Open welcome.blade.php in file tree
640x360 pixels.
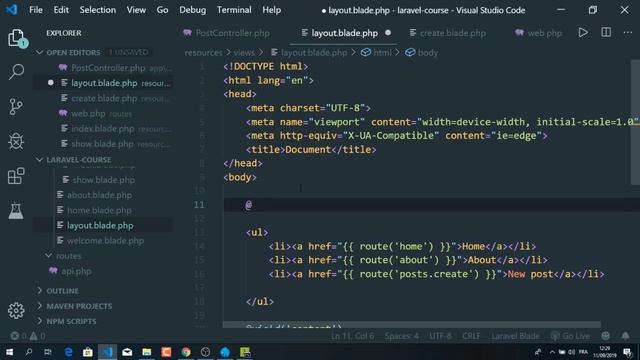pos(105,241)
